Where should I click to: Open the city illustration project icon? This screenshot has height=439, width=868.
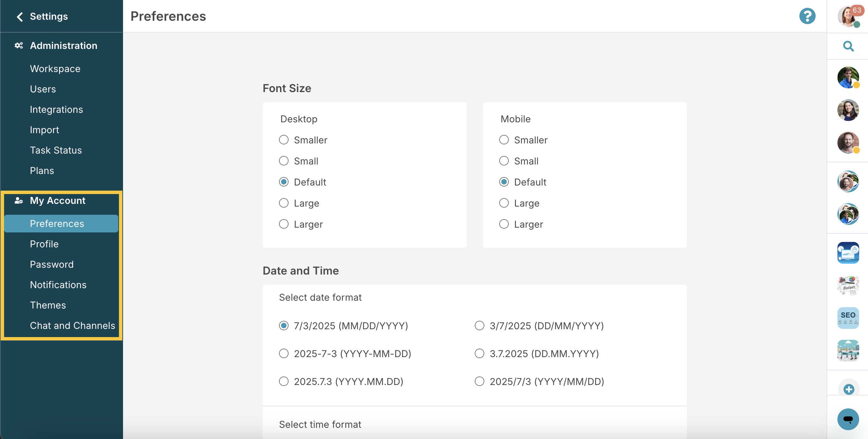pyautogui.click(x=848, y=351)
